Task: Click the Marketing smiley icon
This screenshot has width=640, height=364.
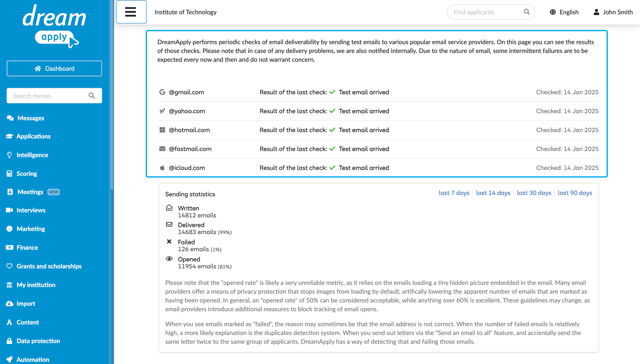Action: pos(9,229)
